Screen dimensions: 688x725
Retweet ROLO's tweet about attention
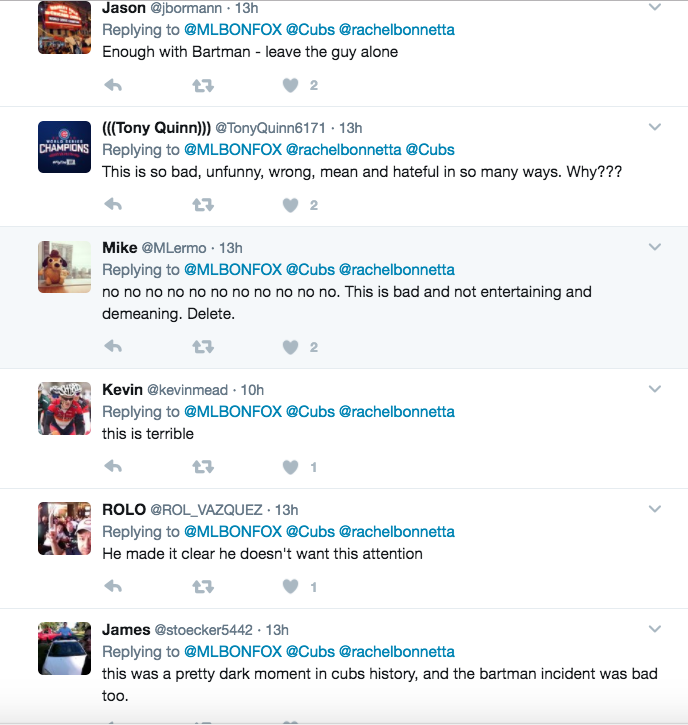[202, 588]
